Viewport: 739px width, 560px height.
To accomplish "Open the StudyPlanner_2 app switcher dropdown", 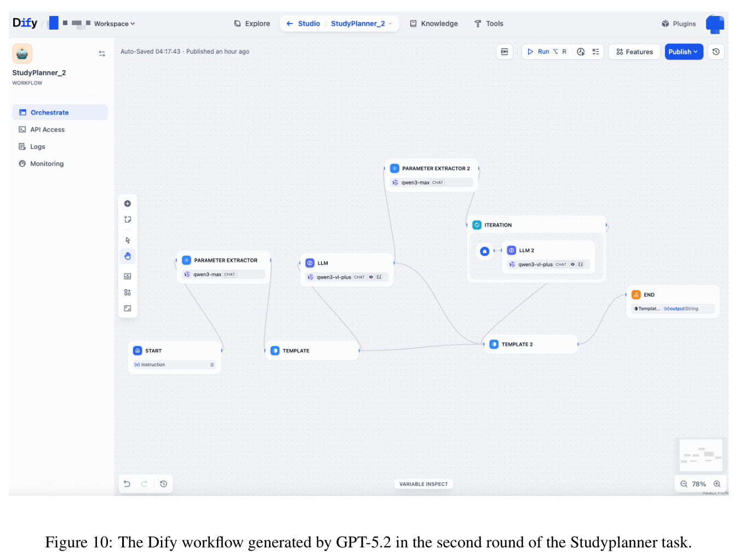I will [362, 24].
